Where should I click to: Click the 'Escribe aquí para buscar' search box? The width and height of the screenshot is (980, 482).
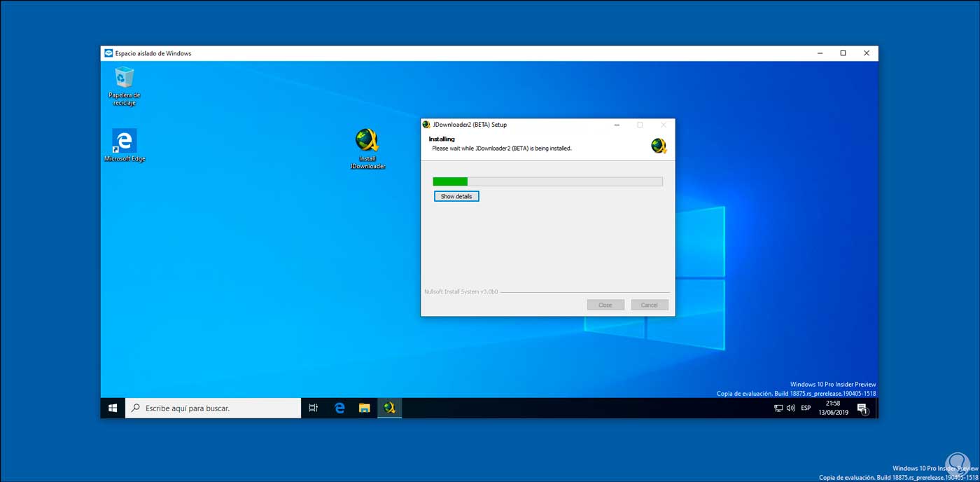[x=213, y=408]
